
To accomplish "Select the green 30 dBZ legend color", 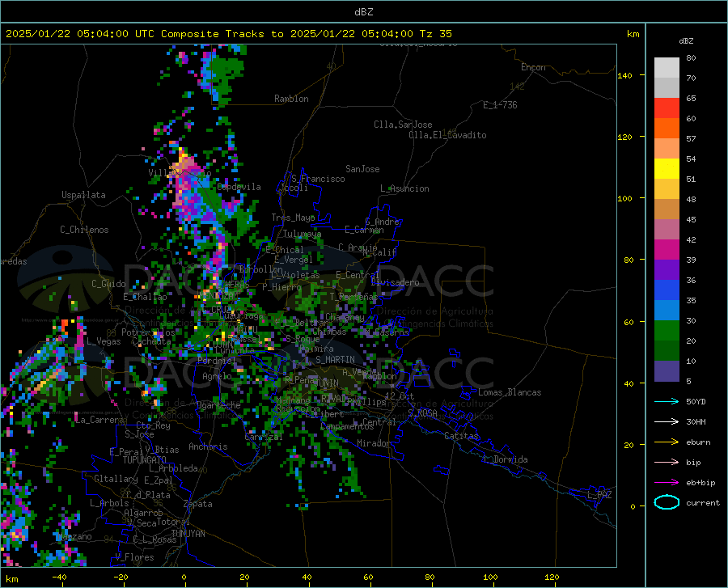I will click(x=667, y=331).
